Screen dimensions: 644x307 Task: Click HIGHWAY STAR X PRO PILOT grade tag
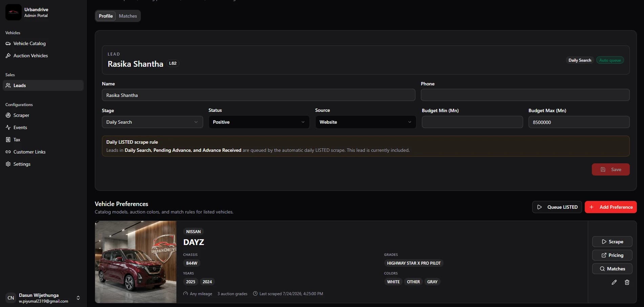click(x=414, y=263)
